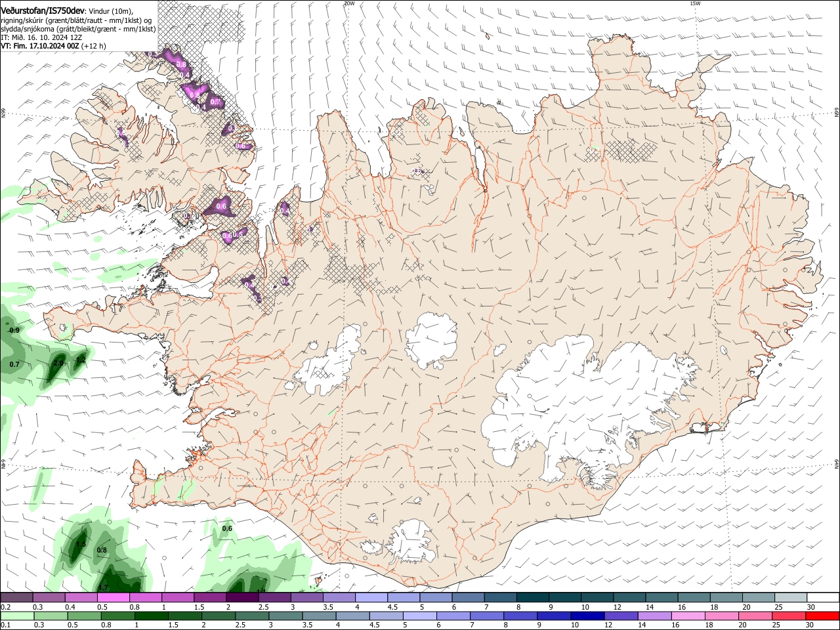Click the Veðurstofan/IS750dev title text
This screenshot has width=840, height=630.
click(x=43, y=10)
